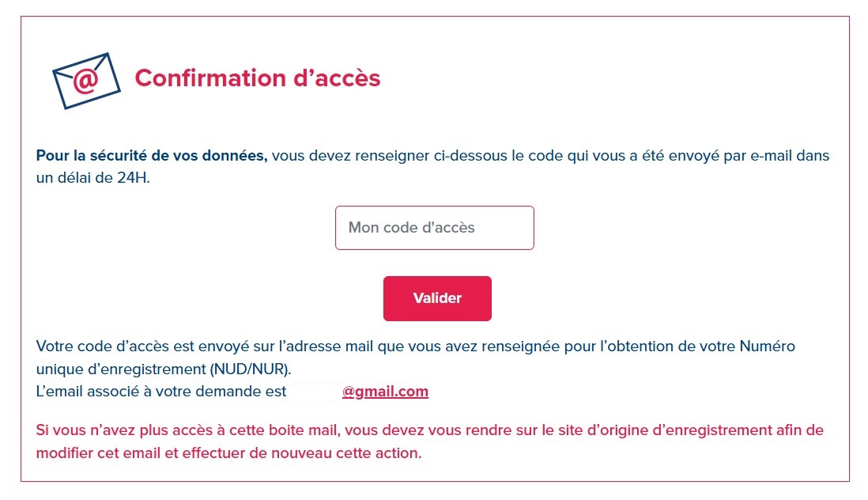This screenshot has width=868, height=500.
Task: Click the red "Si vous n'avez plus accès" warning
Action: pos(429,441)
